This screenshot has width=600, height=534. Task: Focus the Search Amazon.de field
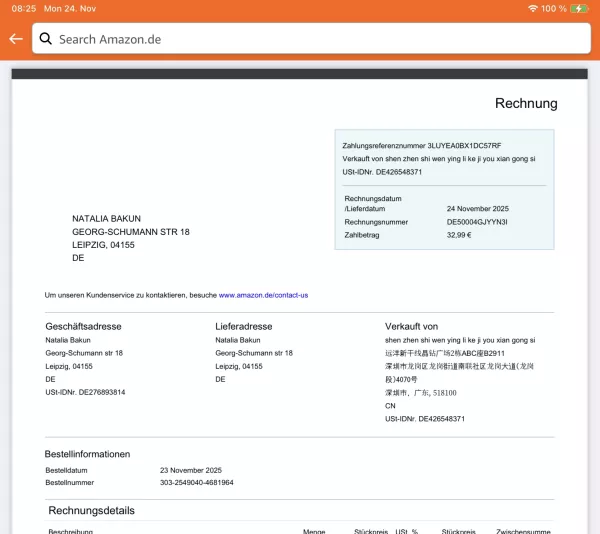pos(311,38)
